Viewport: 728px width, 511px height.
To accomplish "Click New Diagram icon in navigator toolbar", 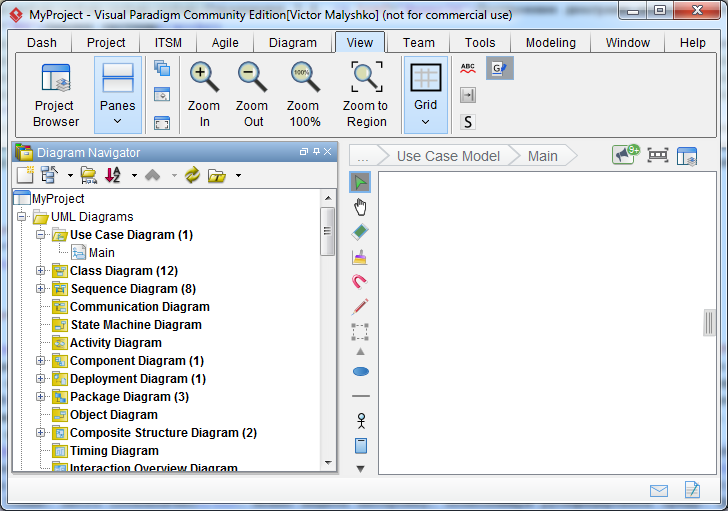I will [25, 175].
